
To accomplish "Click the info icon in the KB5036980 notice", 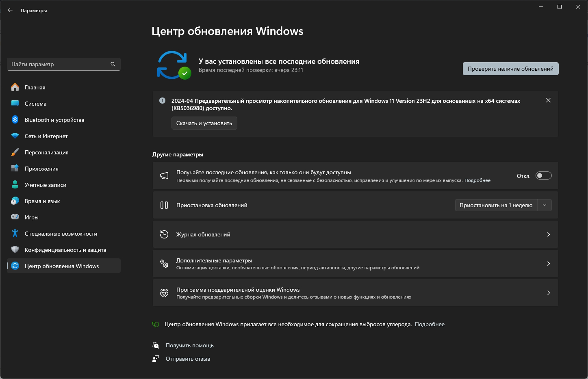I will pos(163,101).
